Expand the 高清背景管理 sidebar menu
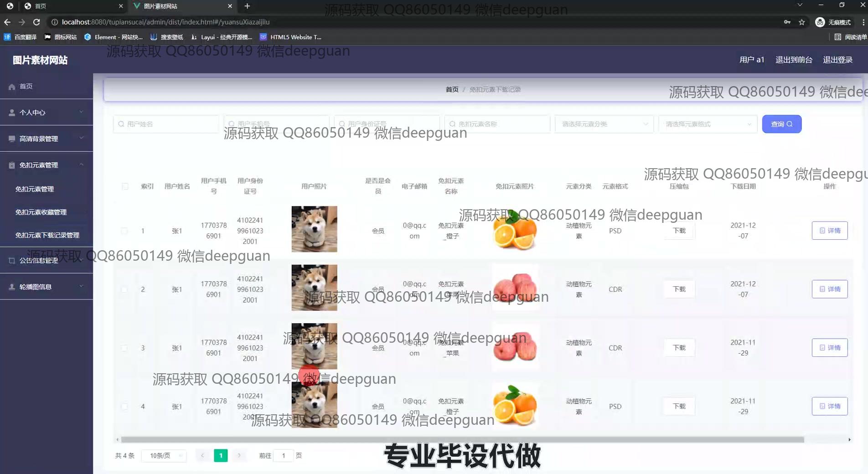868x474 pixels. (46, 139)
